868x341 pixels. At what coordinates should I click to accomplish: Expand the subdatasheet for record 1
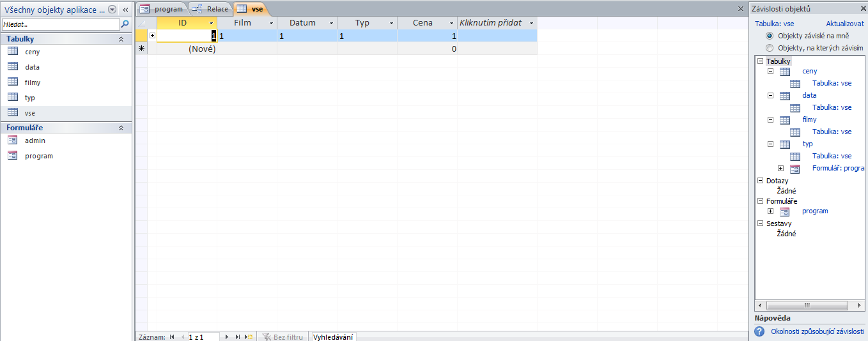click(x=152, y=36)
